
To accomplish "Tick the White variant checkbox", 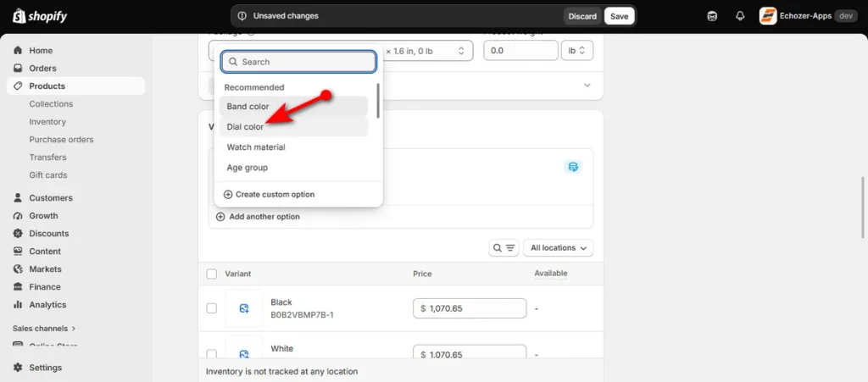I will pos(211,353).
